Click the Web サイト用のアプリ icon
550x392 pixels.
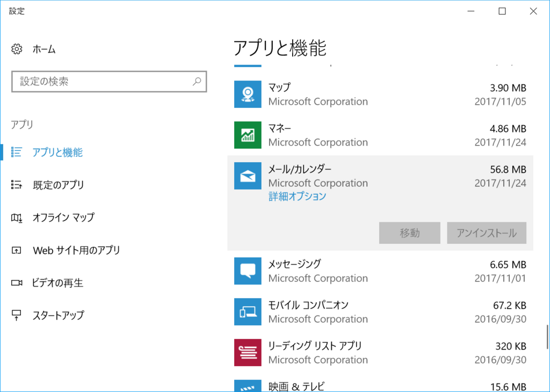click(x=17, y=250)
